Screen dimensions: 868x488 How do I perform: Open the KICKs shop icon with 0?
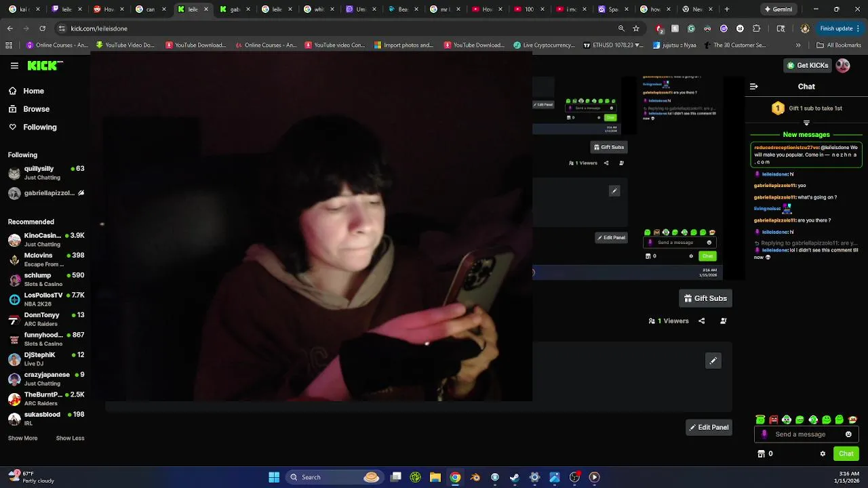coord(765,454)
